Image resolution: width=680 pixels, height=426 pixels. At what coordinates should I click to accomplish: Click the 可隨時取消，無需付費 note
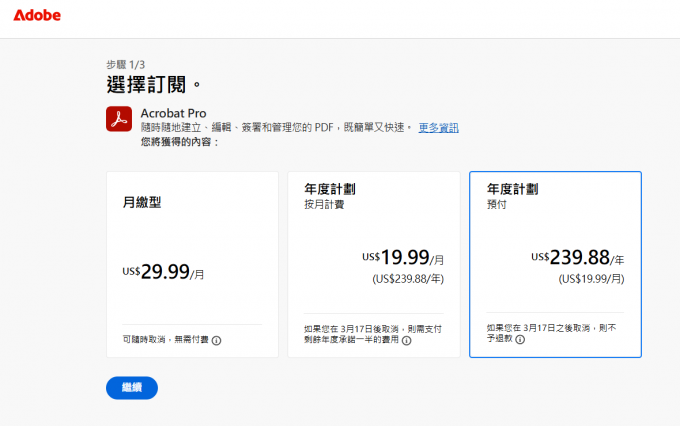click(x=166, y=340)
